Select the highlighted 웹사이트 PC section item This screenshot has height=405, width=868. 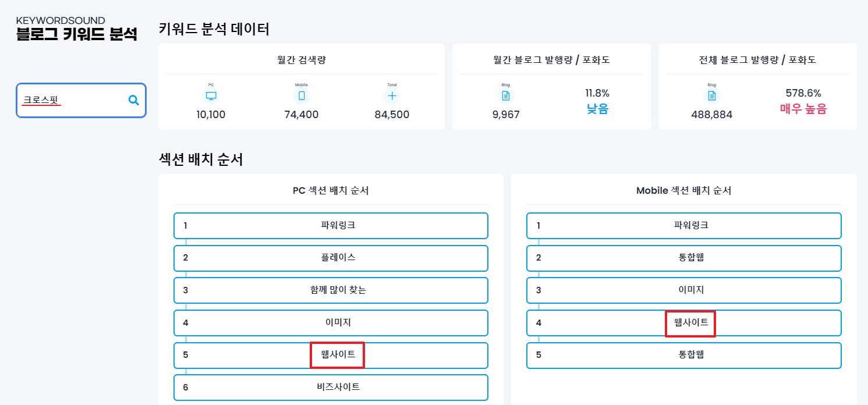click(x=336, y=355)
